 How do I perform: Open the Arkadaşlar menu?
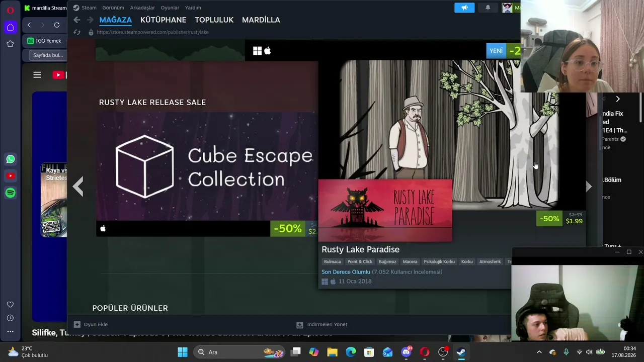[x=142, y=8]
